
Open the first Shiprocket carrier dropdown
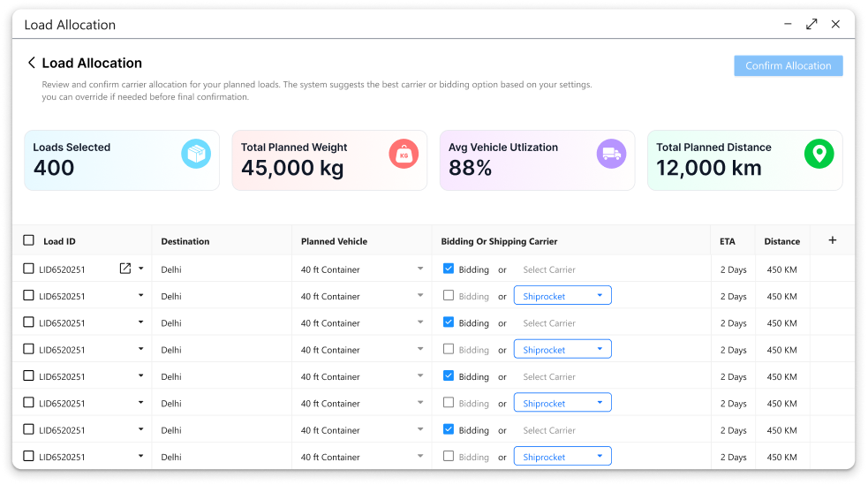tap(562, 296)
